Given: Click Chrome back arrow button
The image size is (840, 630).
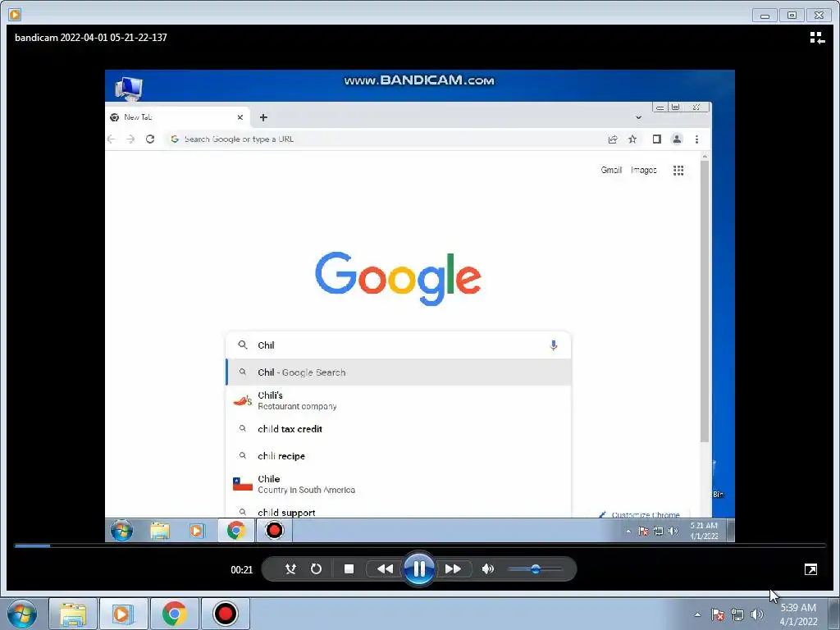Looking at the screenshot, I should (x=112, y=139).
